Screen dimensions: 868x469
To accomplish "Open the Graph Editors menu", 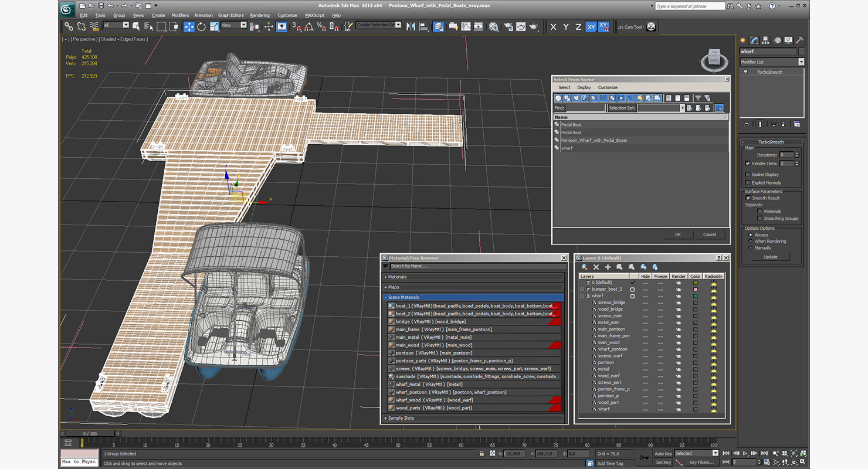I will tap(230, 15).
